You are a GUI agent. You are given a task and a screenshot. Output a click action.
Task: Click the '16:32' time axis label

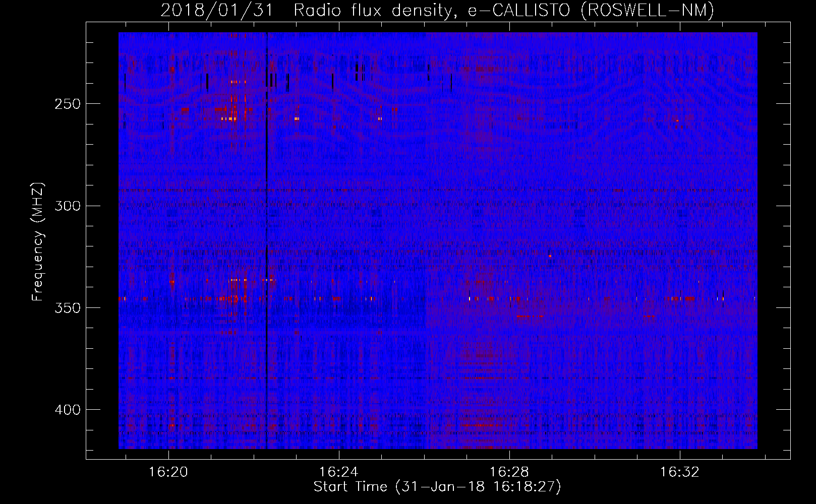coord(680,472)
